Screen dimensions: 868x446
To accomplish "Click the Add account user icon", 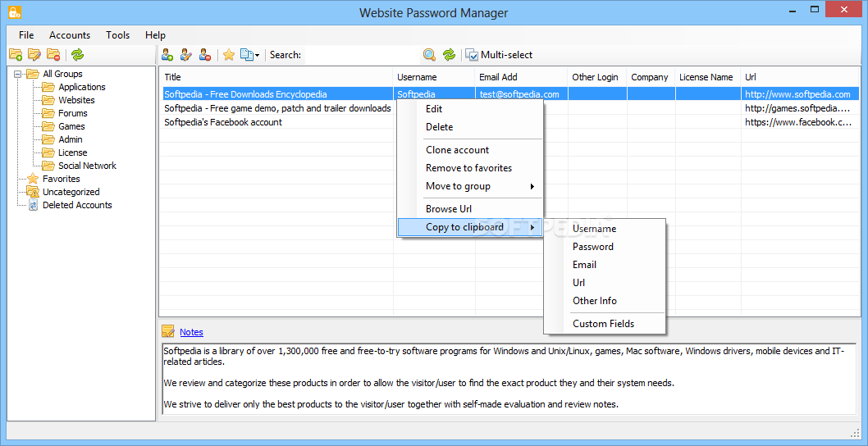I will coord(167,55).
